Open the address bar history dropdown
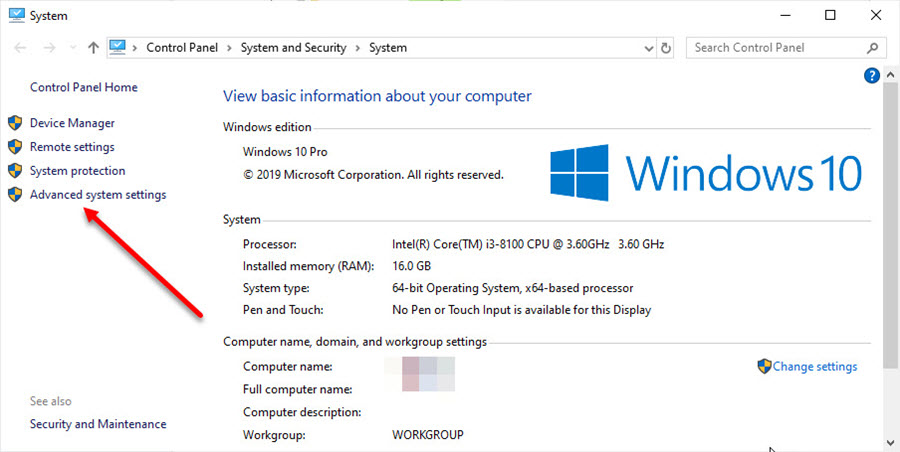 [x=649, y=48]
